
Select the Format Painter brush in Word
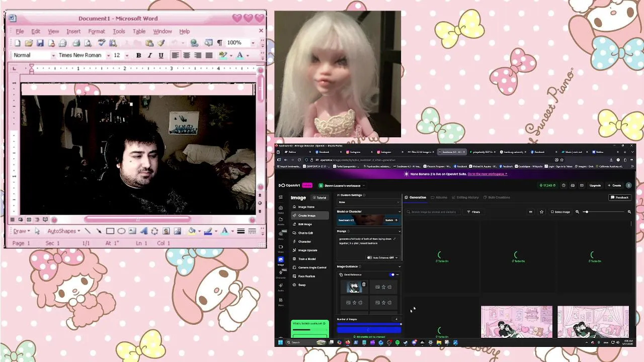click(161, 43)
